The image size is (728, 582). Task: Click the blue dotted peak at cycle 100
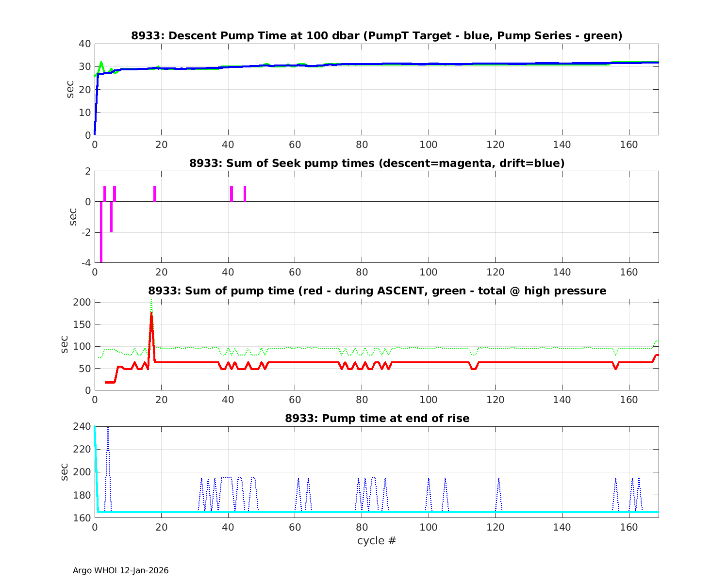(x=429, y=479)
